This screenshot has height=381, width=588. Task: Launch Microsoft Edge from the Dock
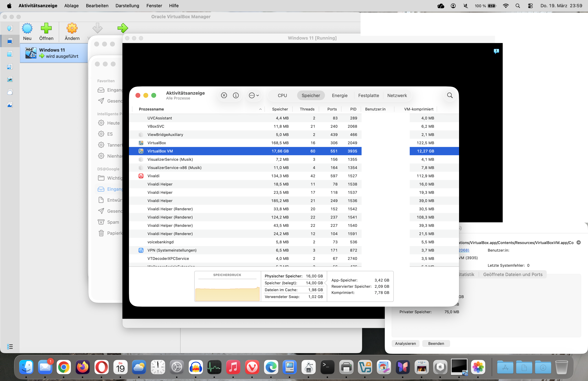pyautogui.click(x=271, y=367)
